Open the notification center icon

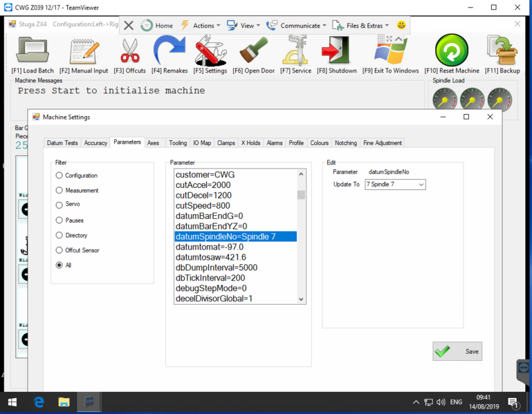click(x=514, y=403)
